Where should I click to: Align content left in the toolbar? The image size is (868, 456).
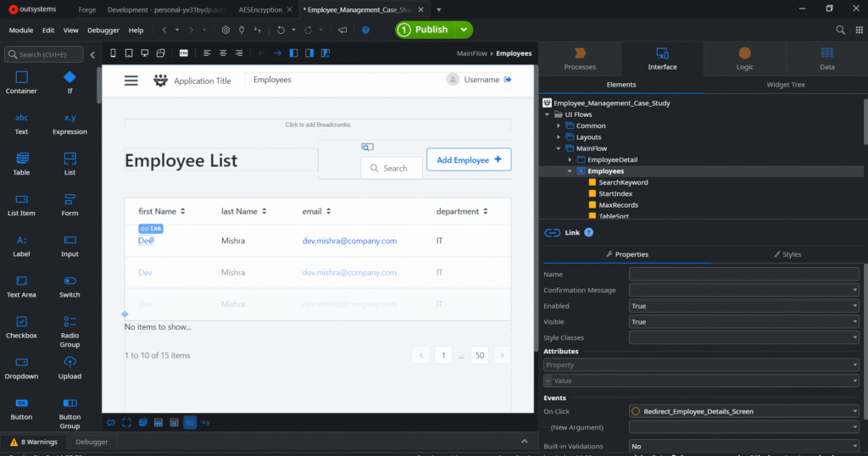click(x=207, y=53)
